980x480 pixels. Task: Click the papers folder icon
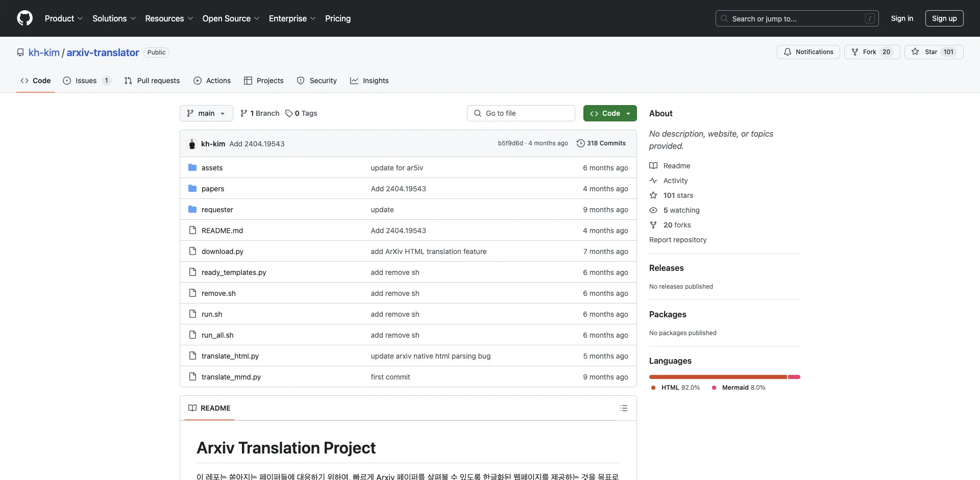click(192, 189)
